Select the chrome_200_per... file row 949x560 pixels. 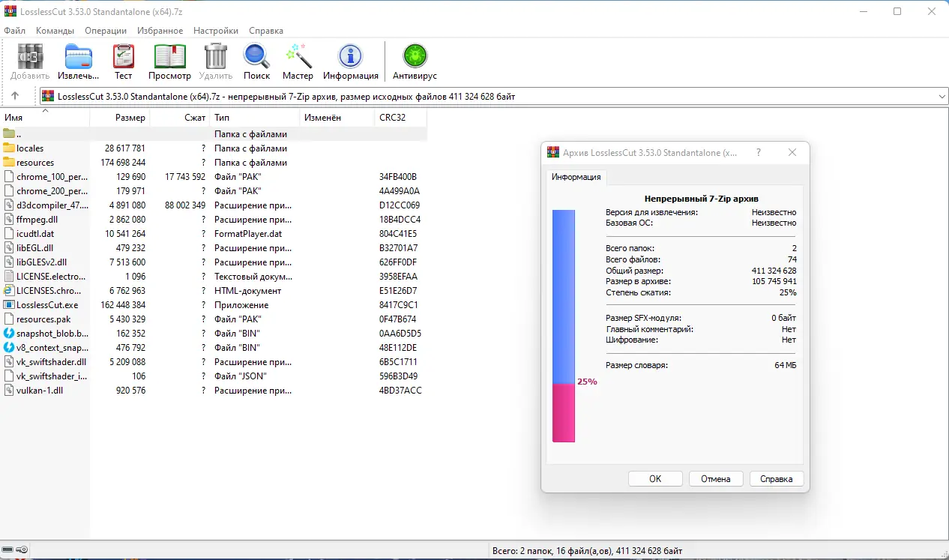click(214, 191)
